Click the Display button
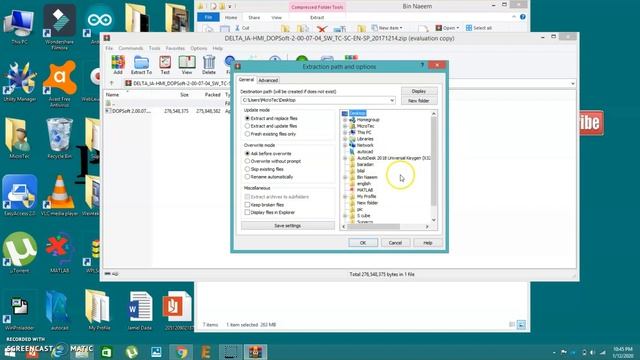Image resolution: width=640 pixels, height=360 pixels. 419,91
